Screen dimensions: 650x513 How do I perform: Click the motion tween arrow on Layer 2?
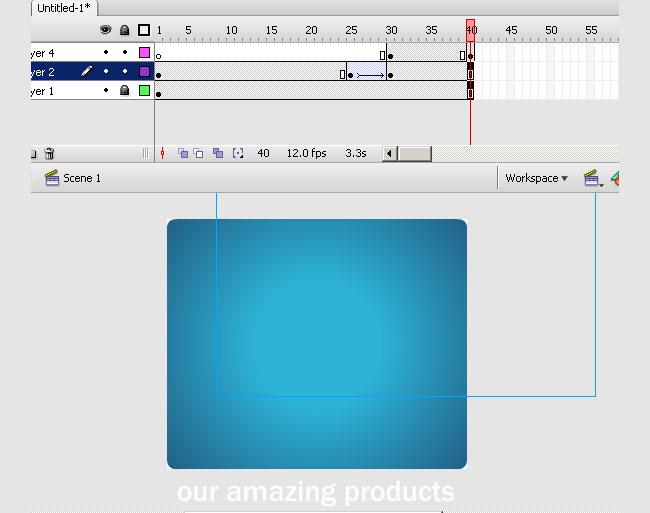(x=370, y=75)
